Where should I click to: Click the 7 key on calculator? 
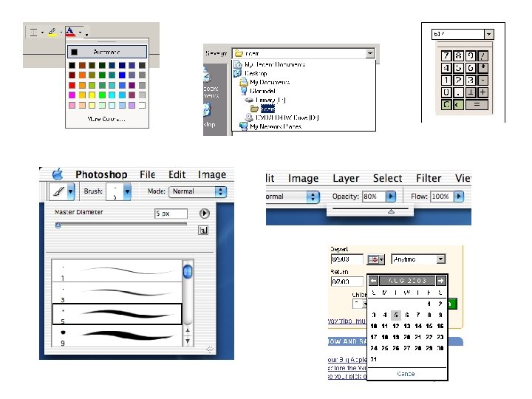tap(446, 55)
